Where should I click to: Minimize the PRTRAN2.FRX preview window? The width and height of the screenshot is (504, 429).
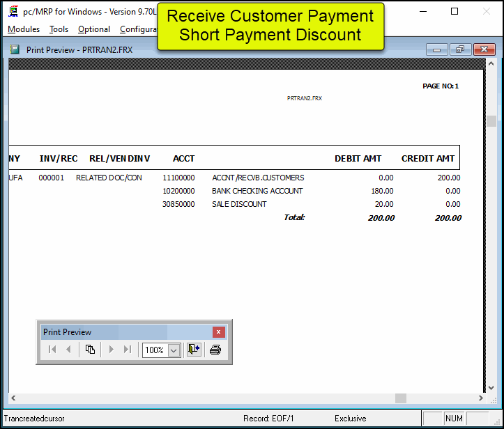click(437, 49)
